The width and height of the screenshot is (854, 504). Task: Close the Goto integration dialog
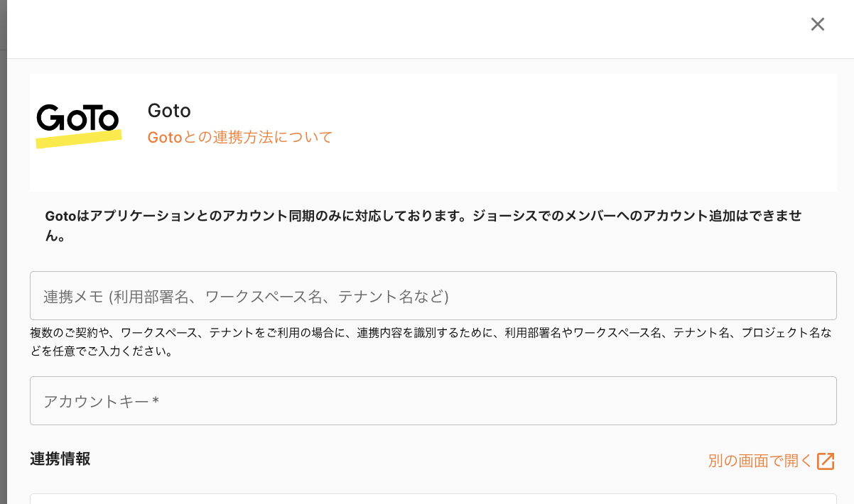[x=818, y=24]
